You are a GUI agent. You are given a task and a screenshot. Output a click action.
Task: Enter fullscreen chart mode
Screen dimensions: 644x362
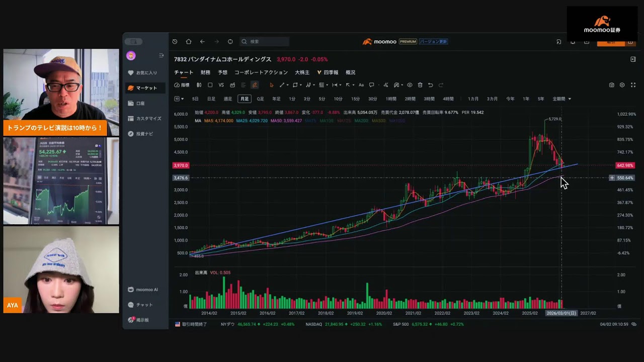tap(633, 85)
